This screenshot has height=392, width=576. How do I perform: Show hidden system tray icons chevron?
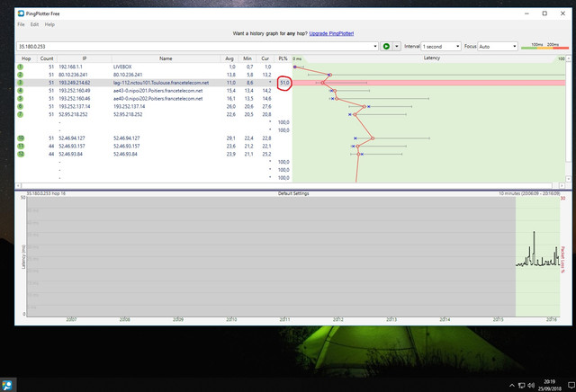(512, 386)
